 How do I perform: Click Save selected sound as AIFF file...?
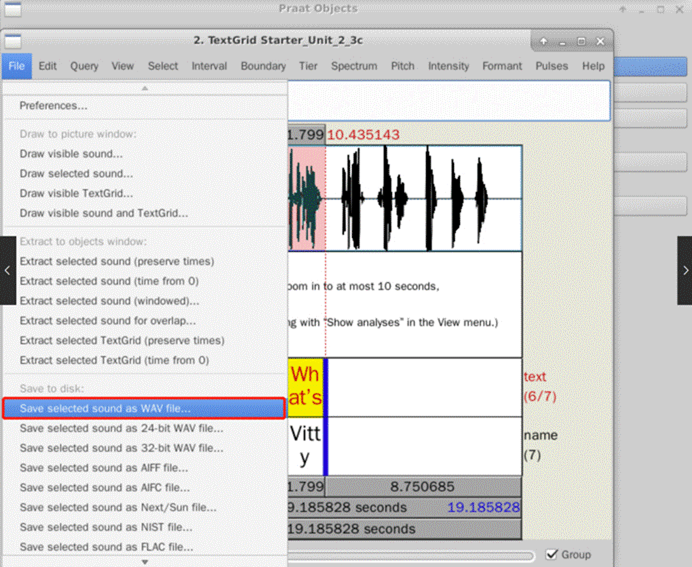145,468
